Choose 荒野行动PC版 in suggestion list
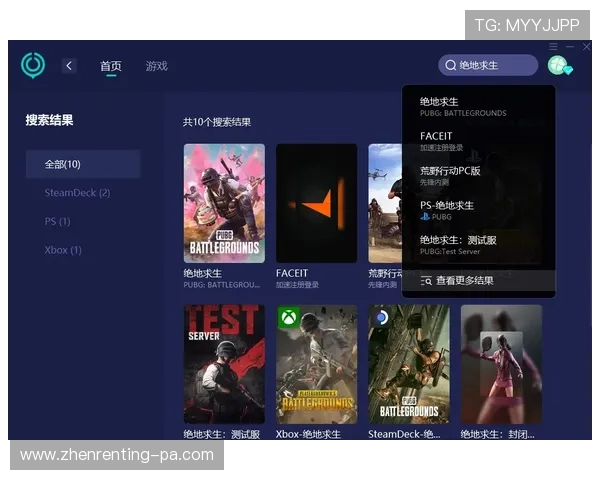The height and width of the screenshot is (480, 600). click(x=478, y=176)
